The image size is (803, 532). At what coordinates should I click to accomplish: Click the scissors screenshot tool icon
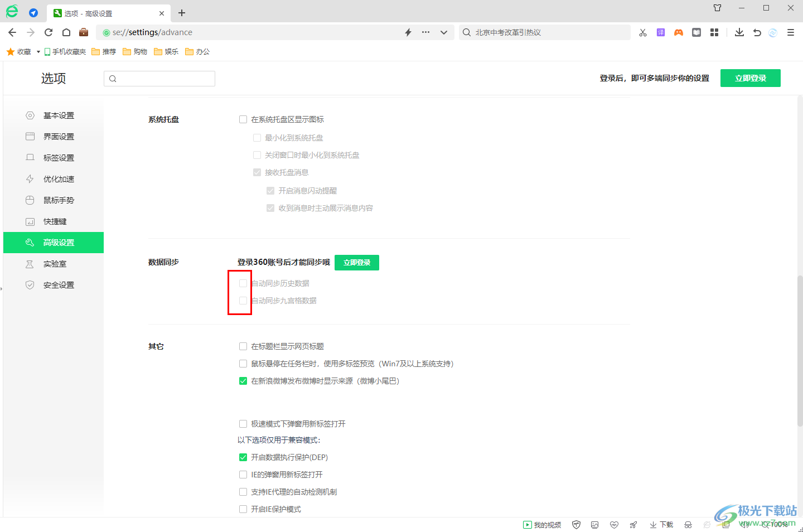tap(643, 32)
